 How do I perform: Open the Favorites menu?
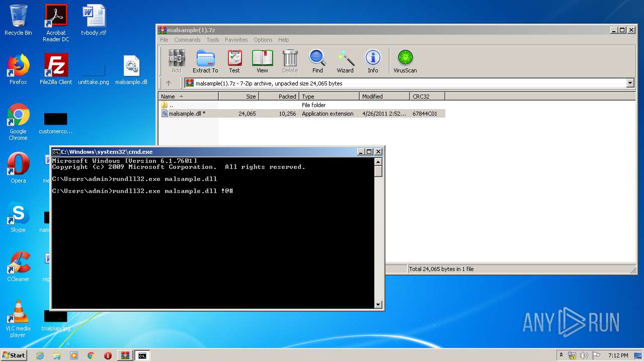tap(236, 40)
